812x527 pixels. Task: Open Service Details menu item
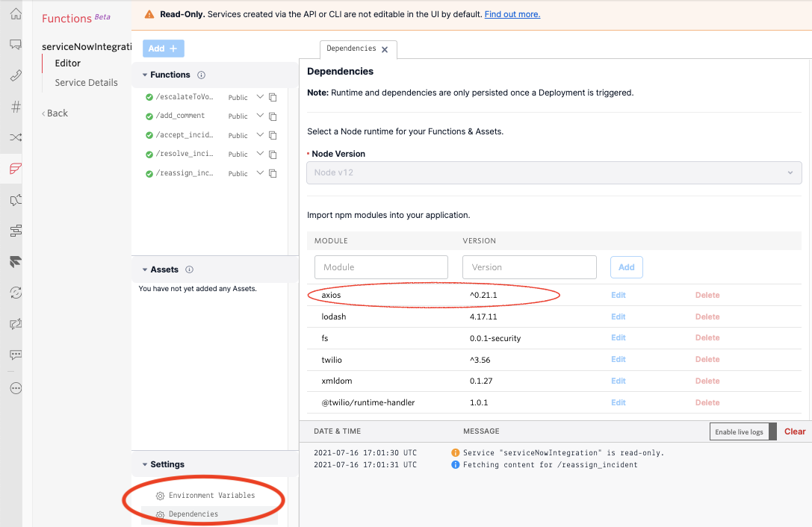[x=87, y=83]
